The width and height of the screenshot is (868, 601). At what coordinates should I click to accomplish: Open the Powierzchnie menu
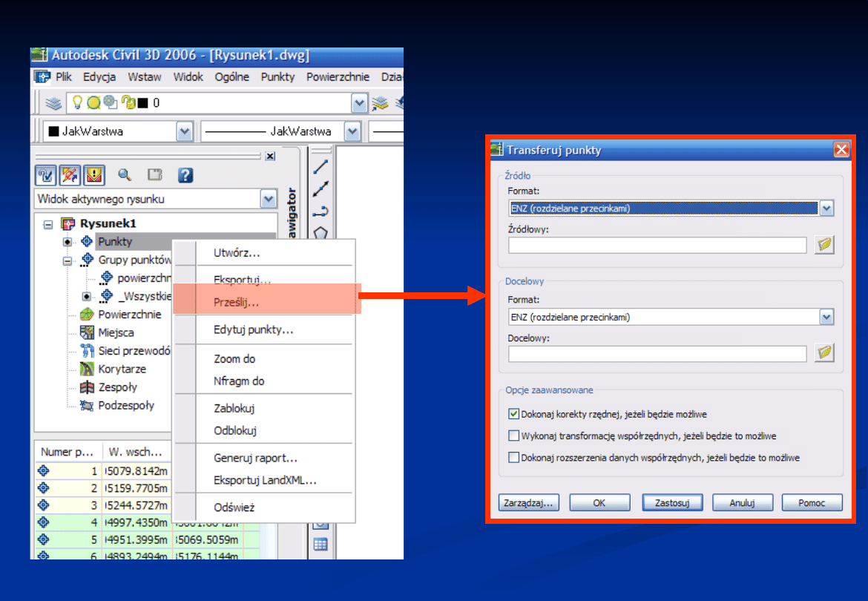coord(338,77)
